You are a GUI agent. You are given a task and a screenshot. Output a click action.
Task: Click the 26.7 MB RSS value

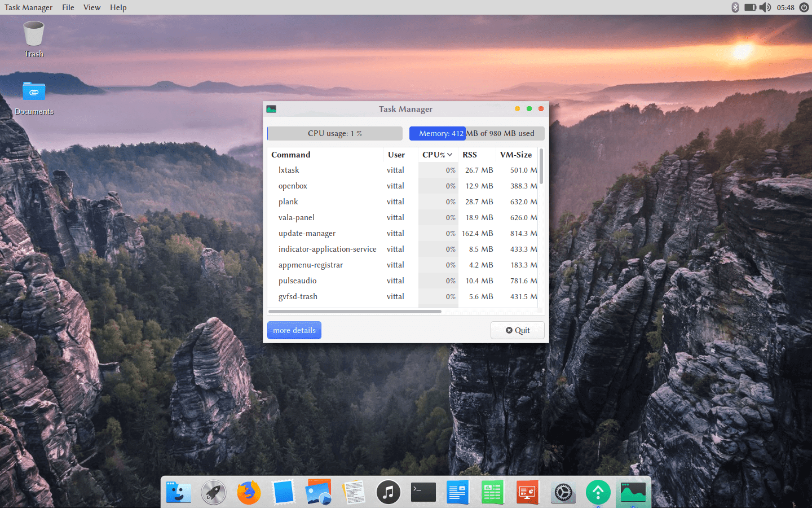click(x=479, y=170)
